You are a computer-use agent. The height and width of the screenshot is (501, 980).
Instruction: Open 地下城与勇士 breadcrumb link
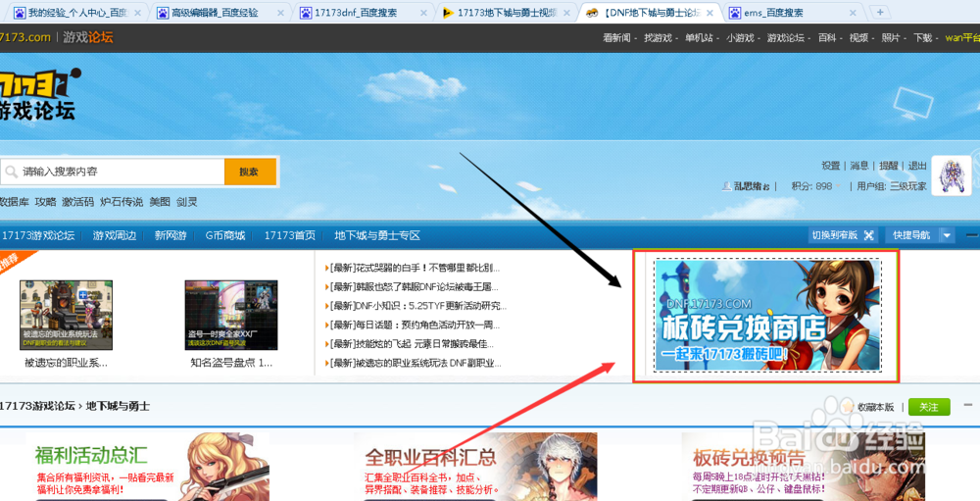[x=119, y=406]
